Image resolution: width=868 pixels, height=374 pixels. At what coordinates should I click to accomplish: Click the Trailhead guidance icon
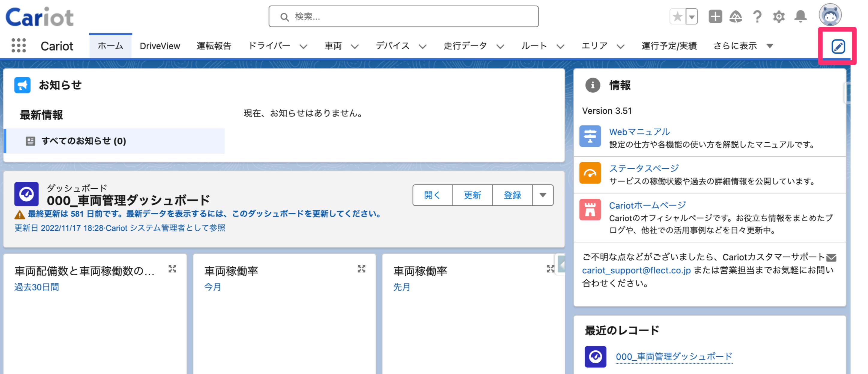[735, 16]
